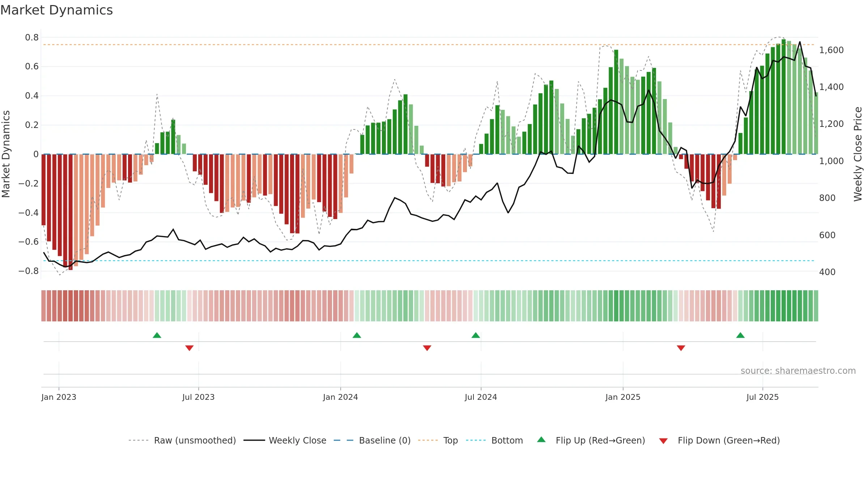Click the 400 right-axis tick label

tap(827, 272)
